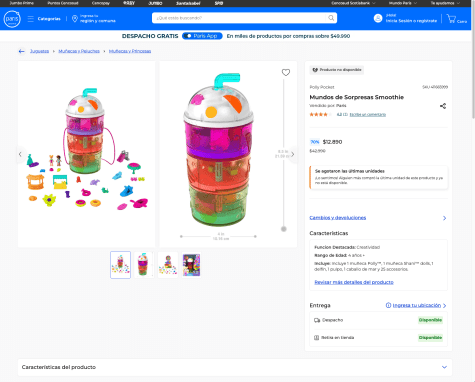Click the info icon beside Ingresa tu ubicación
The image size is (475, 382).
388,305
